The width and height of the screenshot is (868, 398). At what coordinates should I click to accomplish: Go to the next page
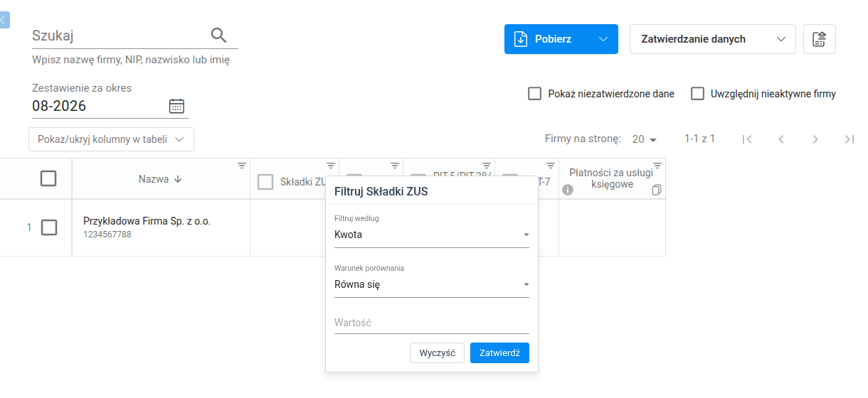point(815,139)
